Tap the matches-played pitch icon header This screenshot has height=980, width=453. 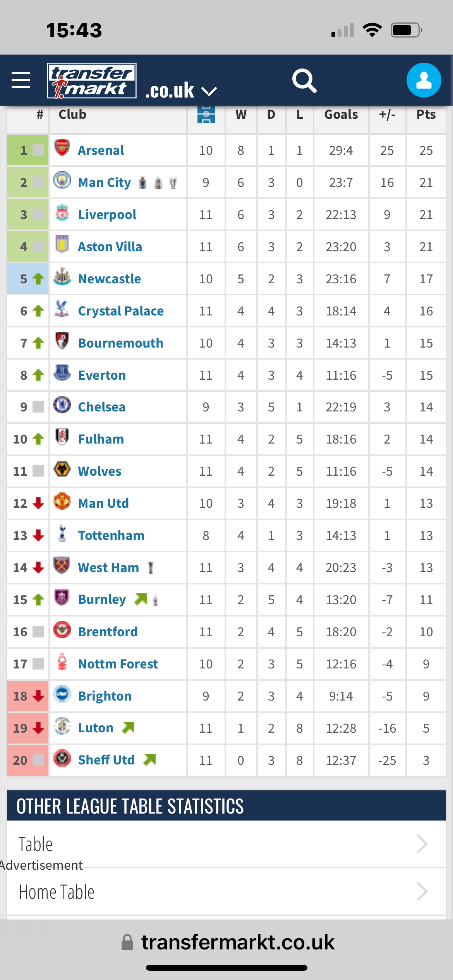(x=206, y=114)
